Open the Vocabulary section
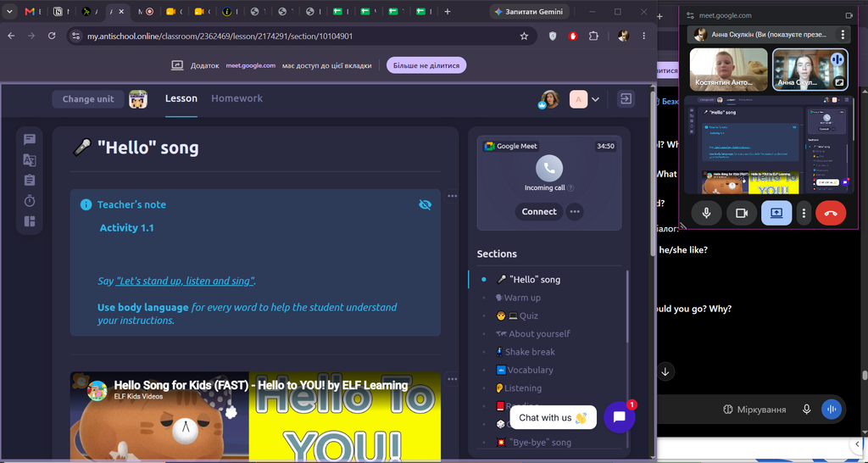Screen dimensions: 868x463 coord(524,370)
